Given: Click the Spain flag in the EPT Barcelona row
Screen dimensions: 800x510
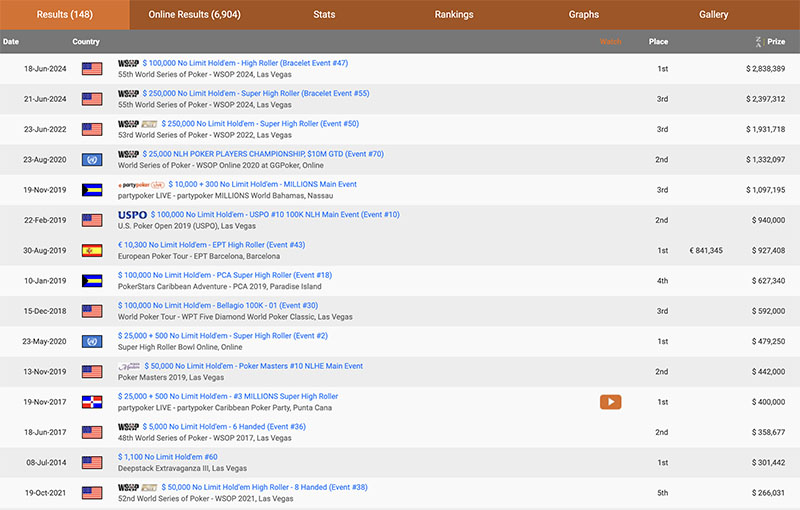Looking at the screenshot, I should pos(92,251).
